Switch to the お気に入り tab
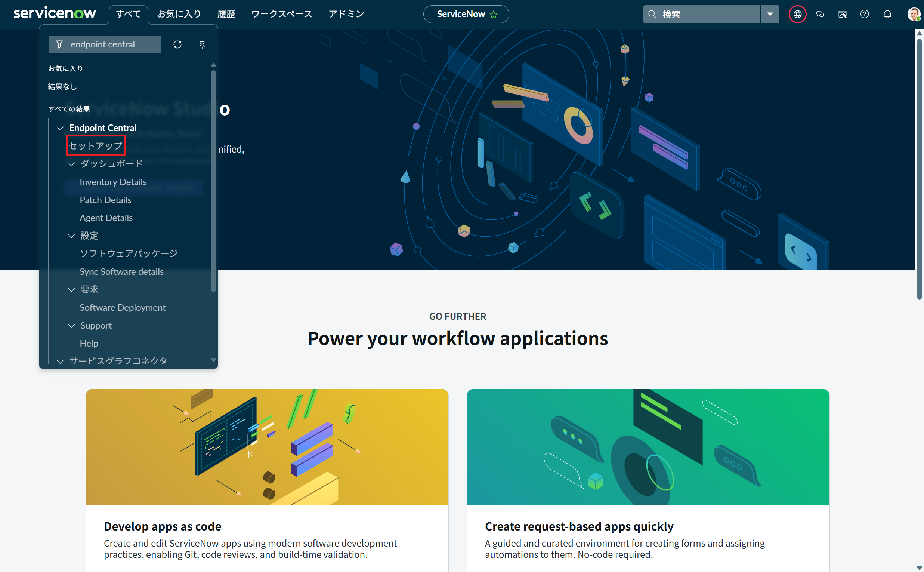The height and width of the screenshot is (572, 924). click(x=179, y=14)
